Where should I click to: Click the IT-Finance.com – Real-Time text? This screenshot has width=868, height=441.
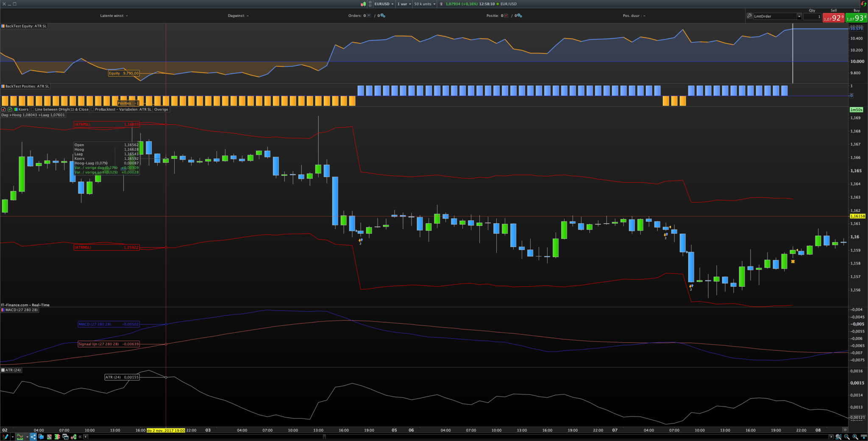pos(25,305)
